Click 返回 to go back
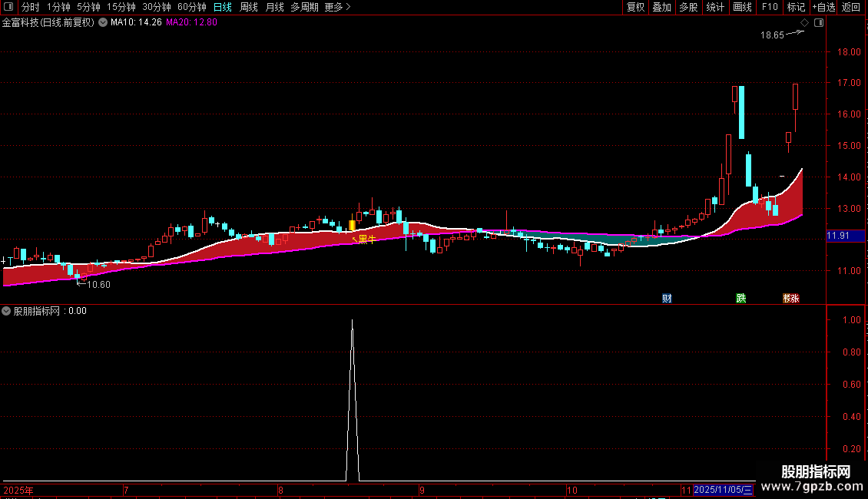 (851, 7)
